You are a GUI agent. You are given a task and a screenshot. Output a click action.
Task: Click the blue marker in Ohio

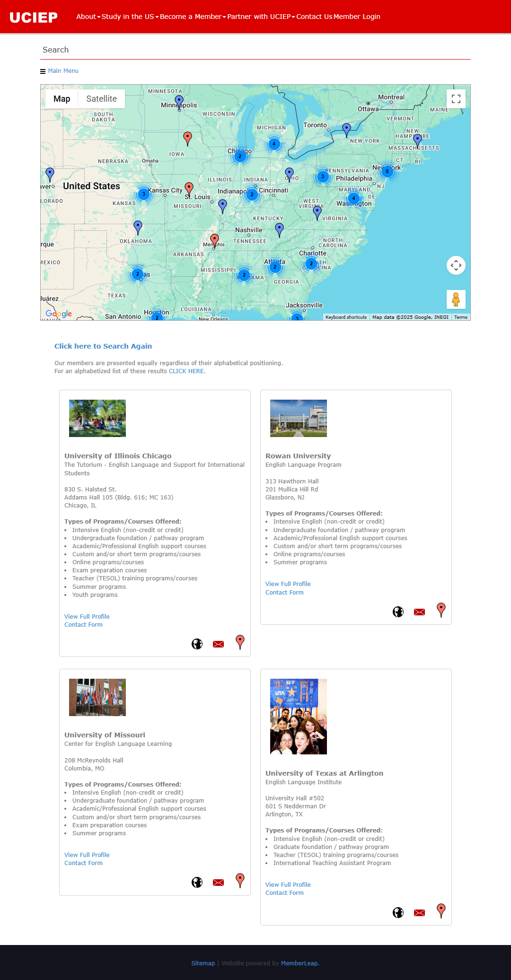[290, 174]
